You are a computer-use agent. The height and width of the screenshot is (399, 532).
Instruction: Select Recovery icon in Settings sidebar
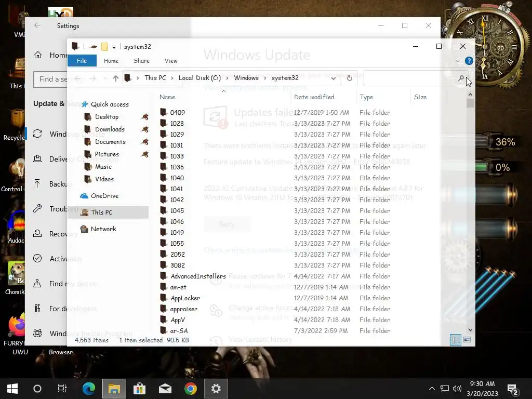point(37,233)
